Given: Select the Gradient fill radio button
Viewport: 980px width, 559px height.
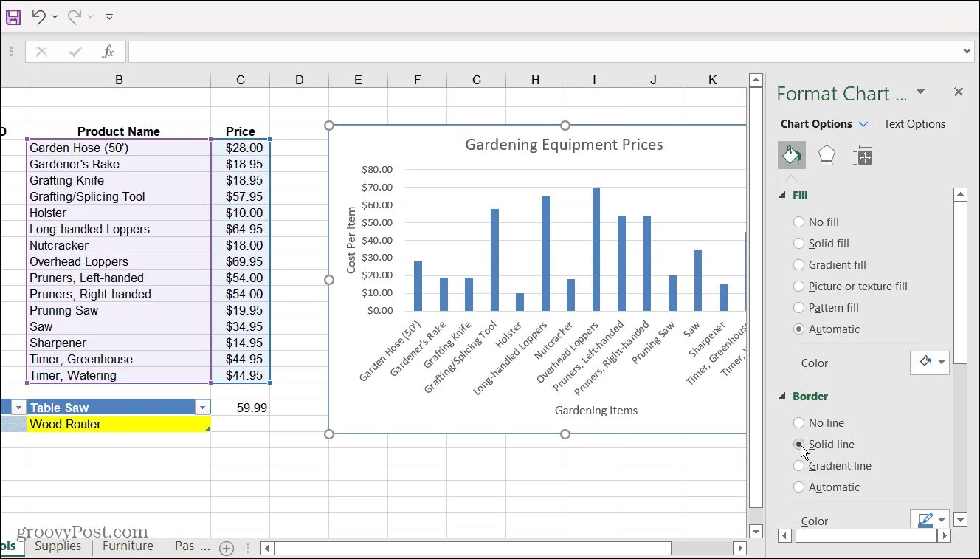Looking at the screenshot, I should pos(798,265).
